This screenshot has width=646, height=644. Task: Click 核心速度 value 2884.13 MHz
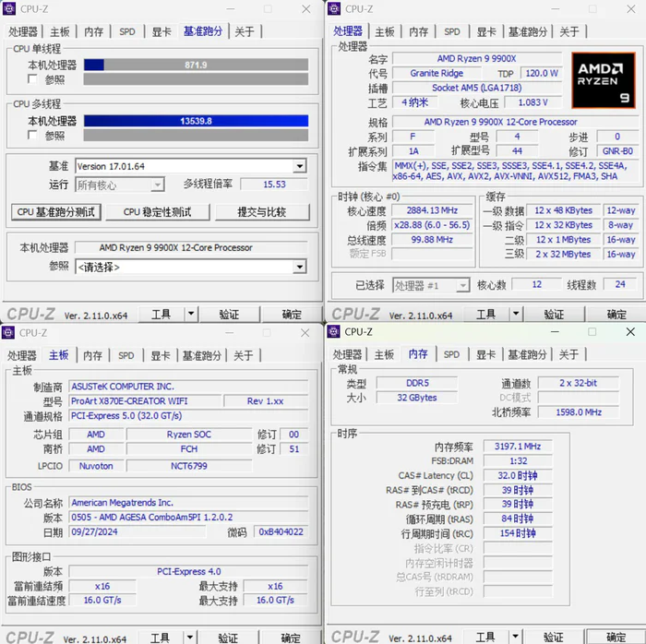pyautogui.click(x=432, y=210)
